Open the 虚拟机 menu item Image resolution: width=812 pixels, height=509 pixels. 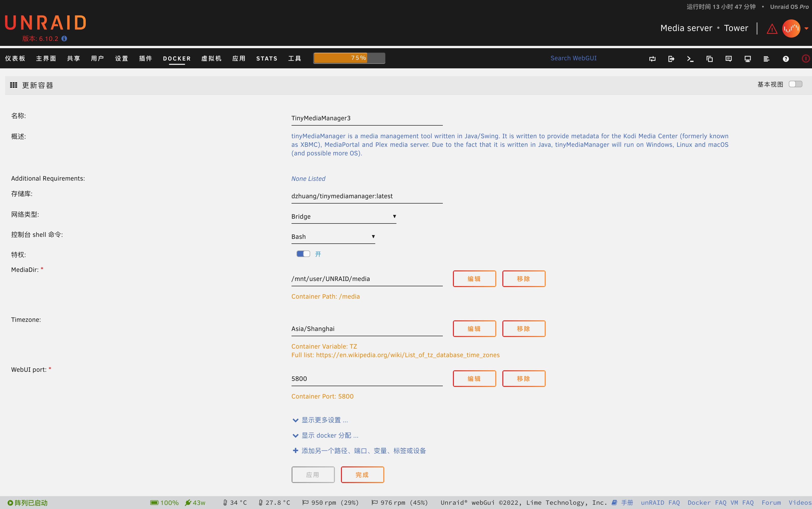point(211,58)
